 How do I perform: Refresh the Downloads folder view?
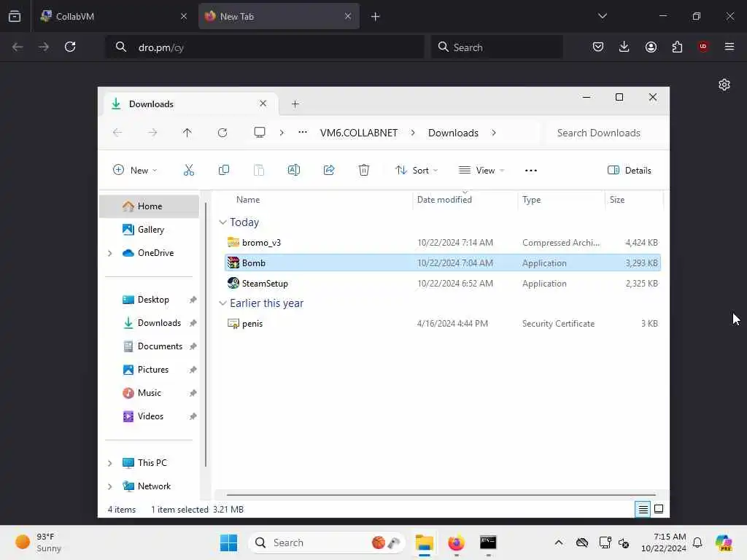222,133
